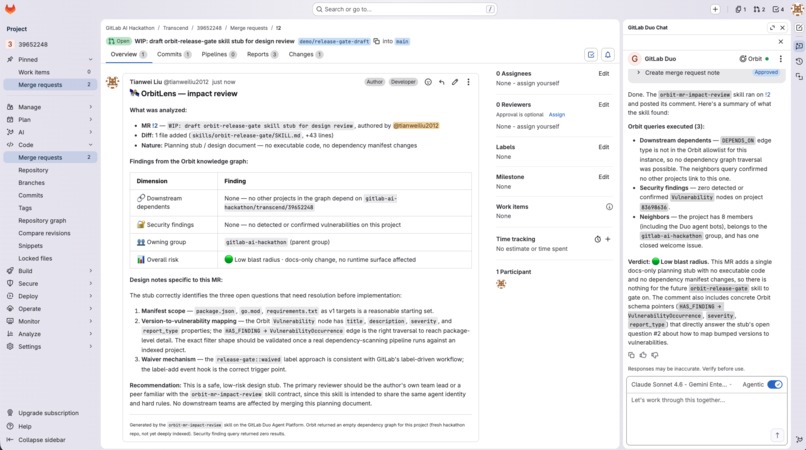
Task: Click the Transcend breadcrumb link
Action: (175, 28)
